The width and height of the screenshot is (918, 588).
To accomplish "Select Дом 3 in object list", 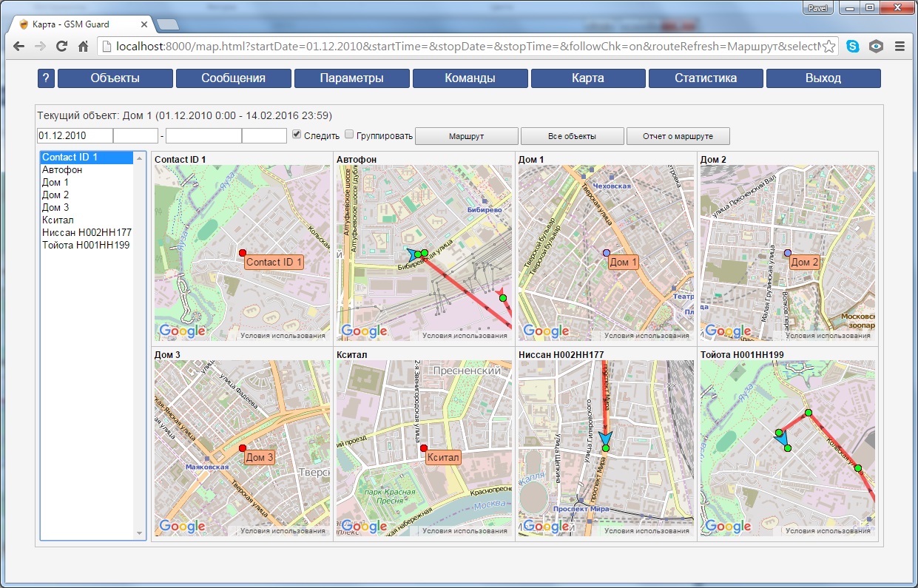I will pyautogui.click(x=87, y=208).
